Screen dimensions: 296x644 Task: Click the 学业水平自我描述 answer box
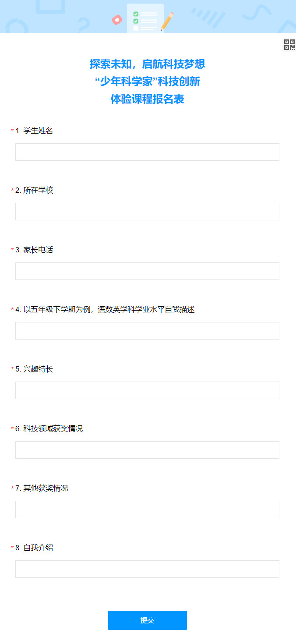(x=147, y=331)
